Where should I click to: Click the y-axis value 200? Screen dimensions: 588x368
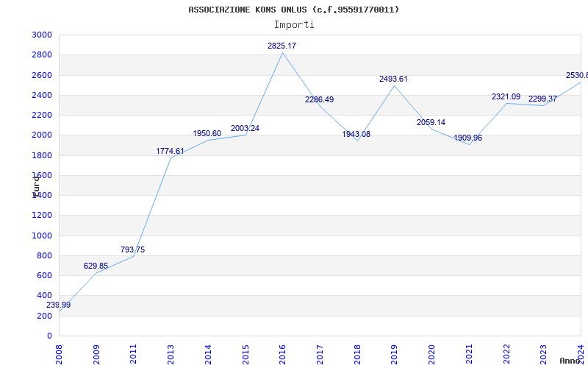point(45,316)
